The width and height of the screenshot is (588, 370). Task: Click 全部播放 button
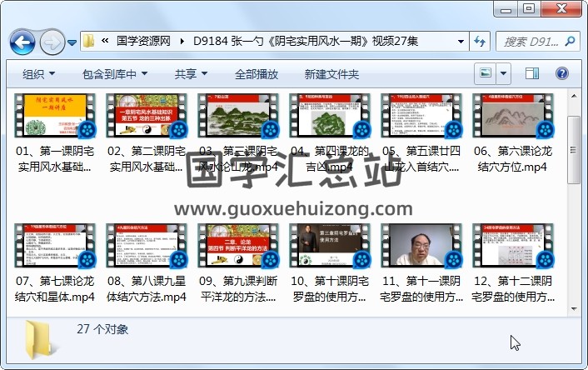coord(257,74)
